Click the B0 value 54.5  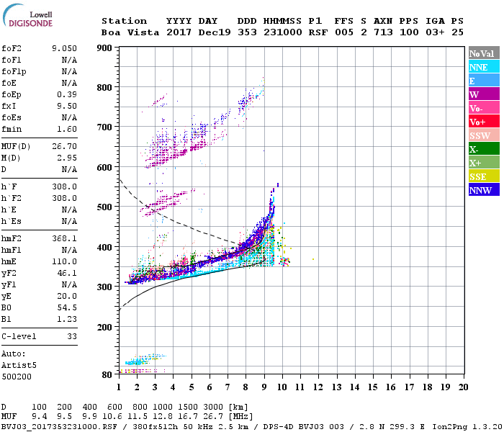tap(67, 308)
